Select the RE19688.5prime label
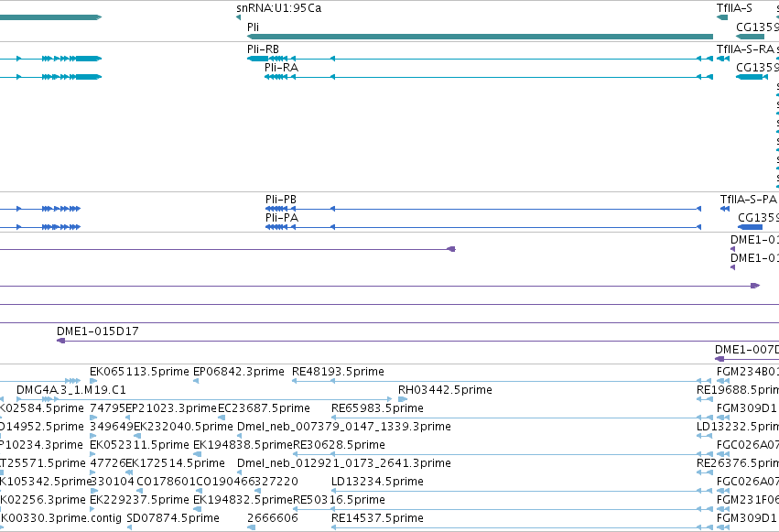This screenshot has height=532, width=779. (x=737, y=390)
